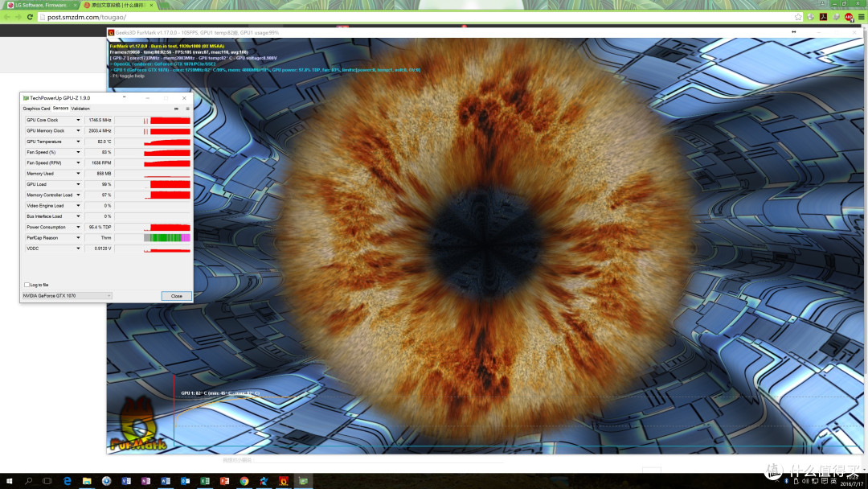Click the grey globe extension icon left of AdBlock
The image size is (868, 489).
tap(836, 17)
